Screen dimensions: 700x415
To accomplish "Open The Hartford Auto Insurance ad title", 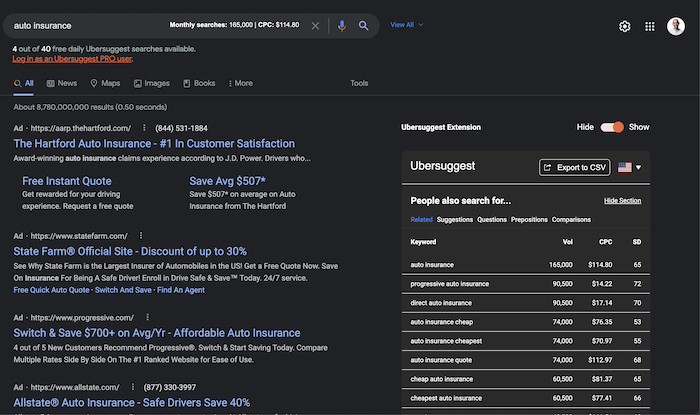I will pos(154,144).
